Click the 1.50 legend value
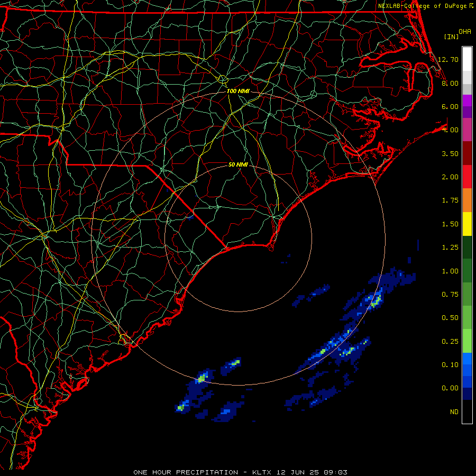Image resolution: width=476 pixels, height=476 pixels. pyautogui.click(x=450, y=224)
